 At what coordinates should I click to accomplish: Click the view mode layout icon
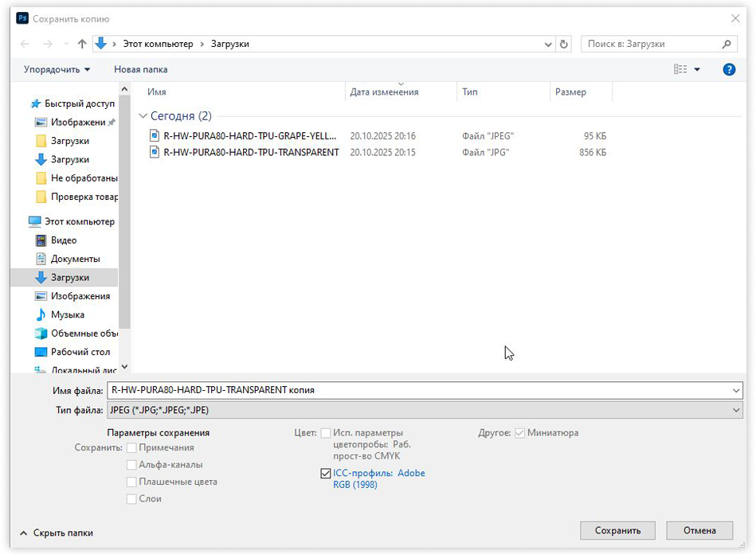[x=680, y=69]
